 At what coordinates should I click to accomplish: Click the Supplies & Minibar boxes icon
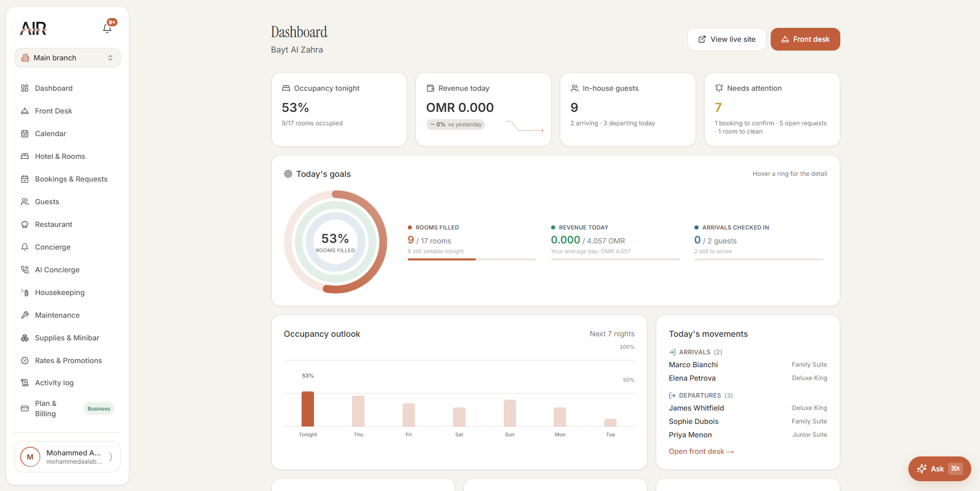tap(25, 338)
